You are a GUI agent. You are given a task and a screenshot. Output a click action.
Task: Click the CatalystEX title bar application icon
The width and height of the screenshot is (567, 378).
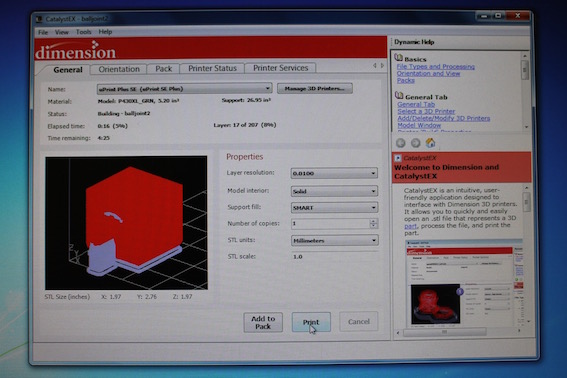(39, 19)
